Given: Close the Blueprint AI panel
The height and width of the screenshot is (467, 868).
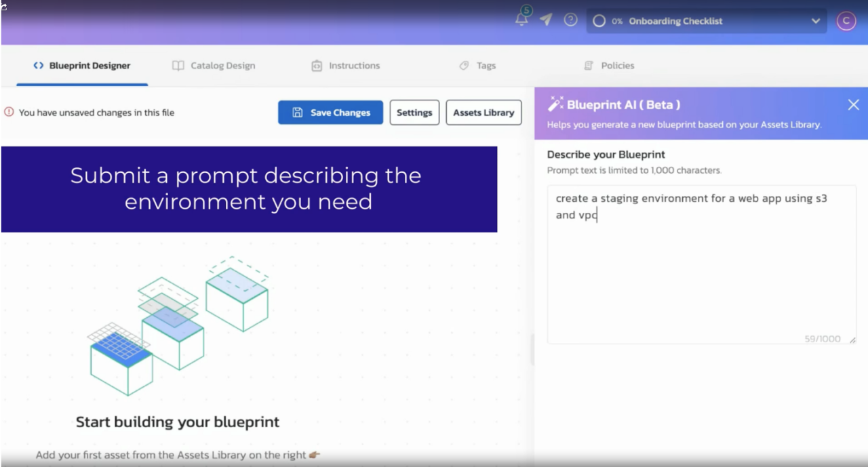Looking at the screenshot, I should click(853, 104).
